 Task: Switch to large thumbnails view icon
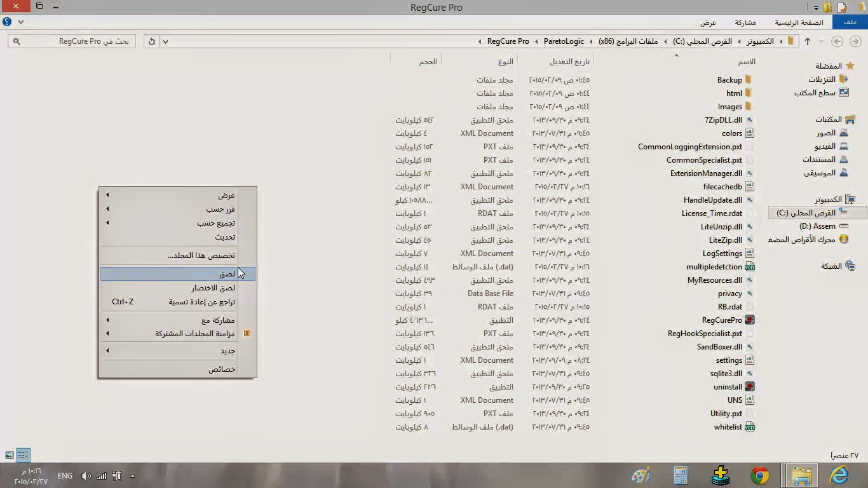coord(9,455)
